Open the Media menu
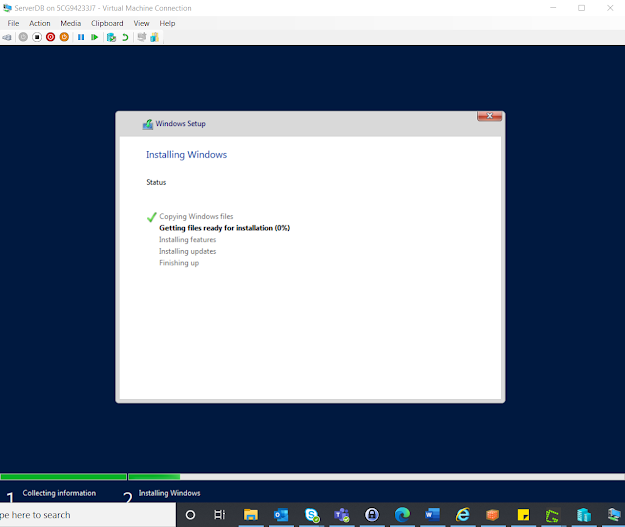This screenshot has width=625, height=527. (x=71, y=24)
